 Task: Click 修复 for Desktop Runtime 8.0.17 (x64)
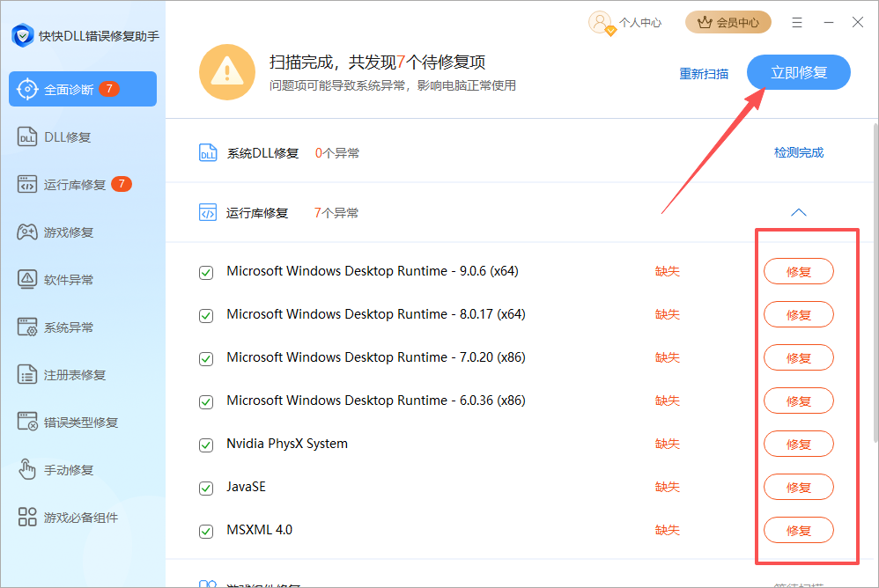pos(798,315)
